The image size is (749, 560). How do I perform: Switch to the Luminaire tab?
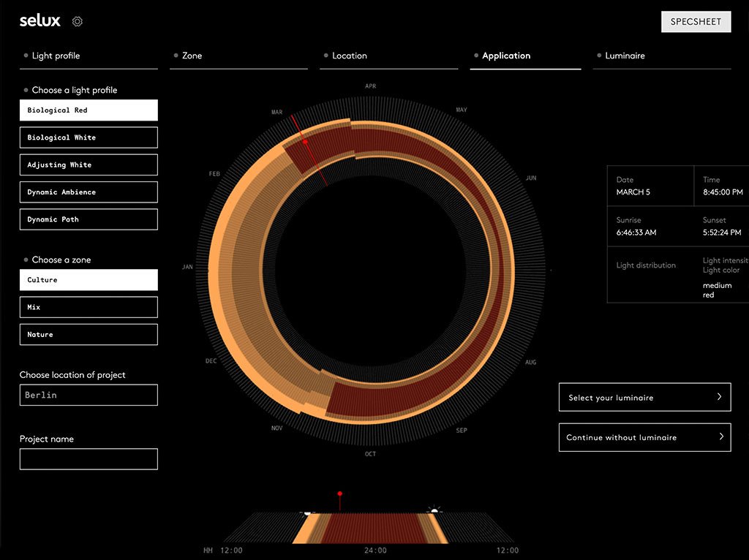[623, 56]
